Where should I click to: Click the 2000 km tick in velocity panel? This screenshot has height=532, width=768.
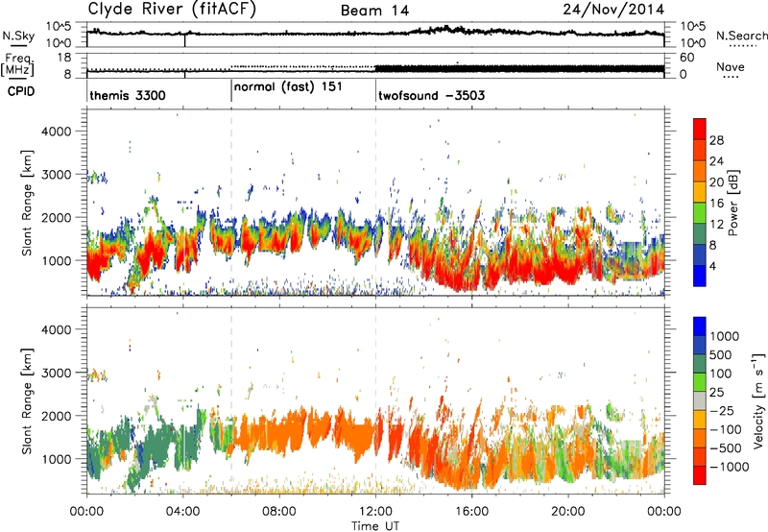pyautogui.click(x=57, y=417)
